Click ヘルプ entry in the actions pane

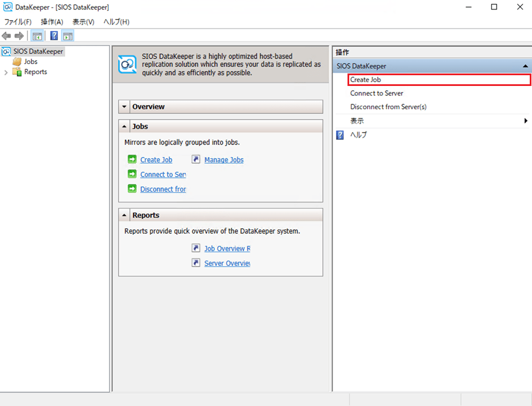click(358, 135)
